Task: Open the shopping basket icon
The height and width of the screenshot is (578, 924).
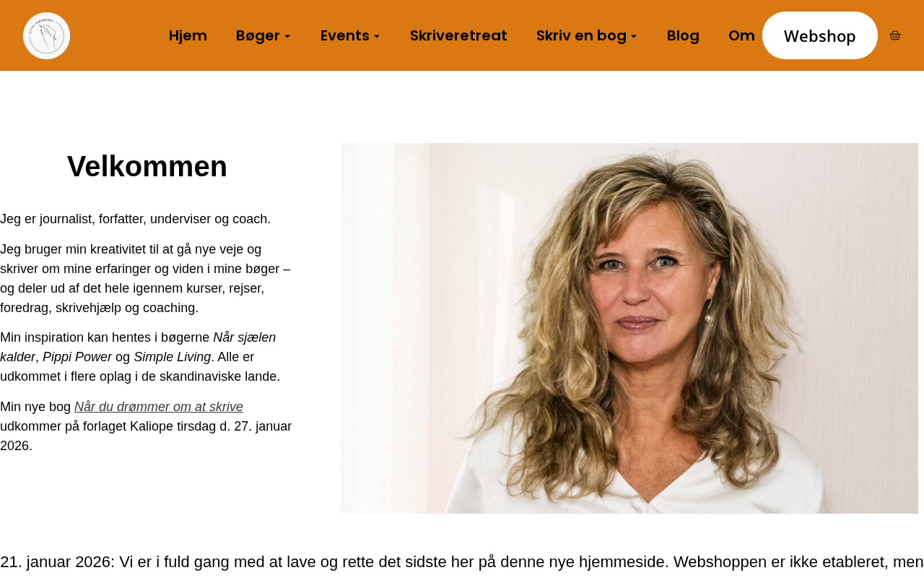Action: point(895,35)
